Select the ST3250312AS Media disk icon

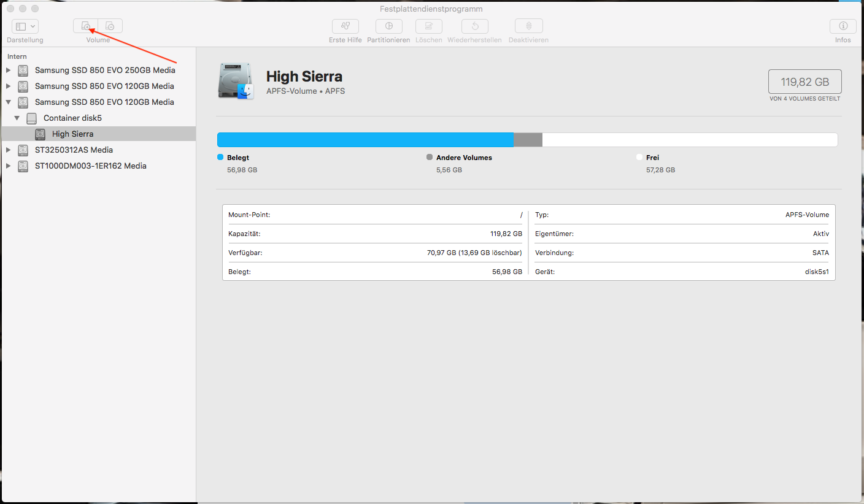pos(23,150)
